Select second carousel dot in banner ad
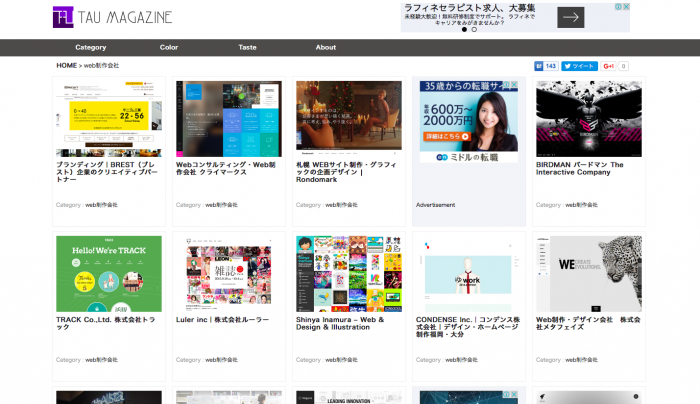Screen dimensions: 700x404 click(474, 29)
